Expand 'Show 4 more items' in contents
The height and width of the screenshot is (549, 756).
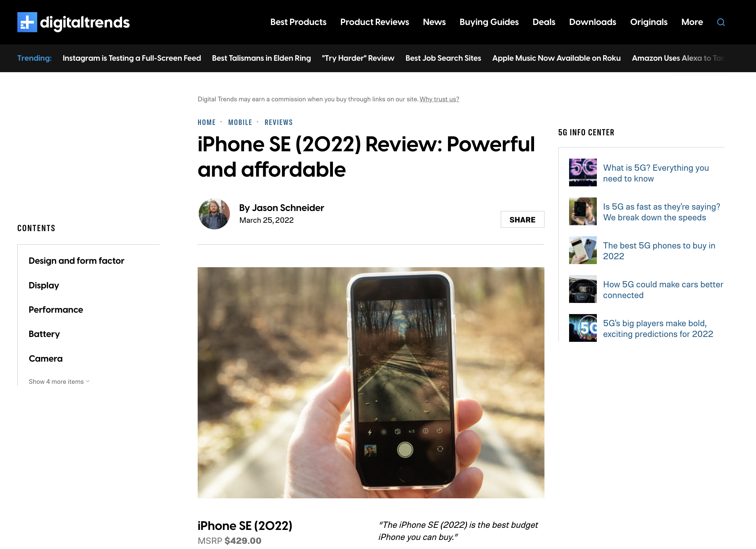(x=59, y=381)
